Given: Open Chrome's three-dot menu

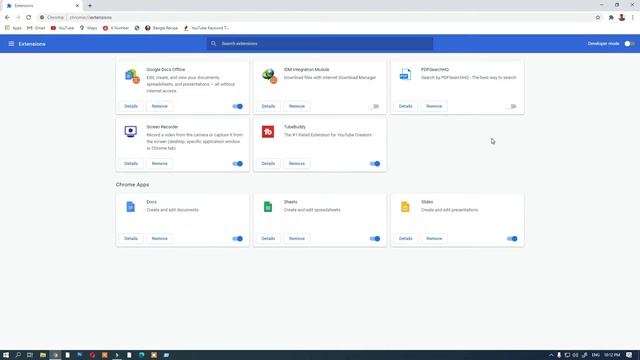Looking at the screenshot, I should [x=633, y=18].
